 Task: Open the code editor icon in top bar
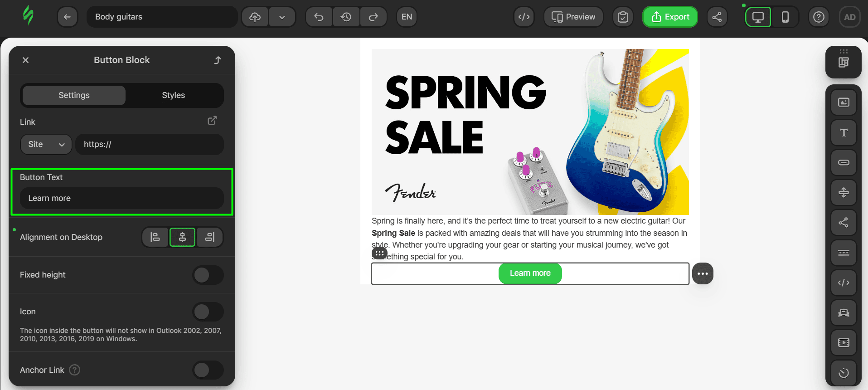[524, 17]
